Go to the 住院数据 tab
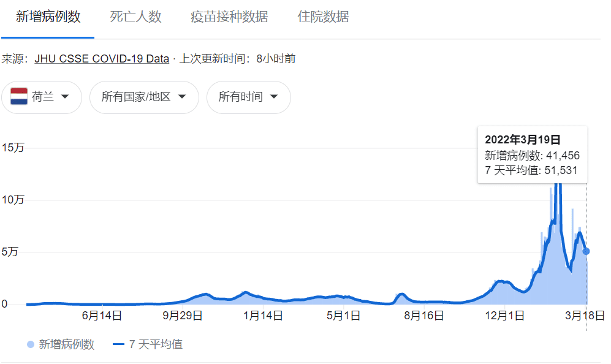Viewport: 611px width, 364px height. tap(323, 17)
